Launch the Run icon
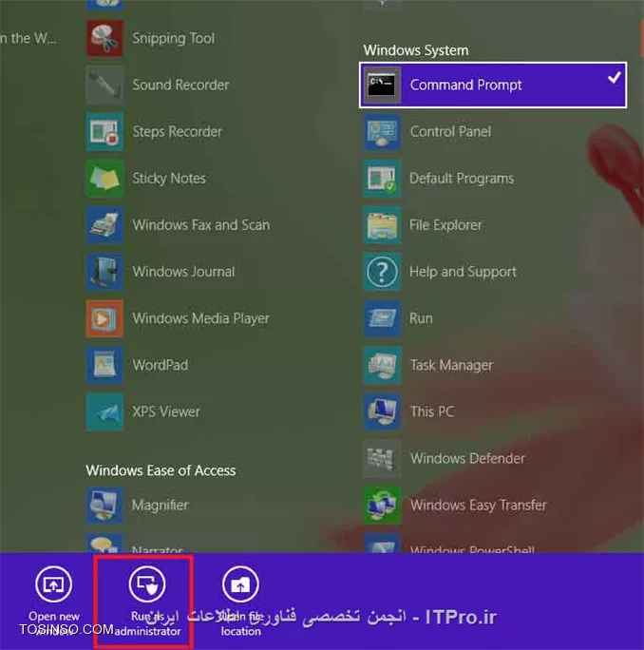644x650 pixels. 382,318
